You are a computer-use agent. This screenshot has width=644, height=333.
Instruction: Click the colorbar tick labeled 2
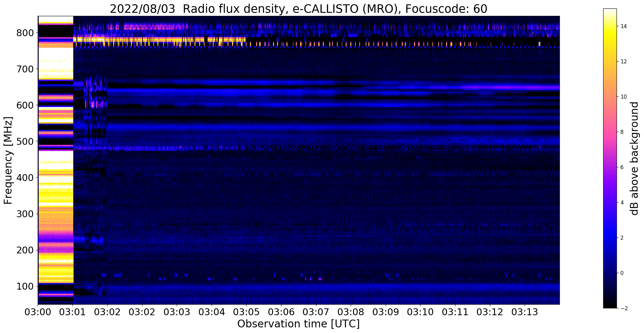click(x=622, y=238)
